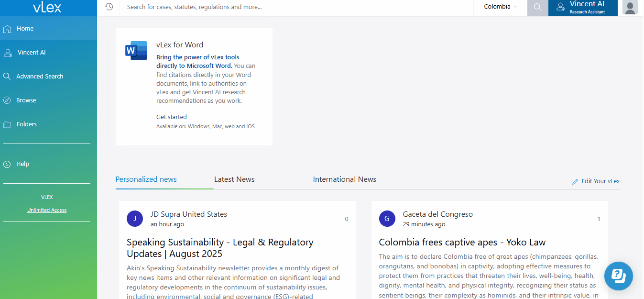Open Advanced Search from sidebar
The width and height of the screenshot is (644, 299).
point(40,77)
